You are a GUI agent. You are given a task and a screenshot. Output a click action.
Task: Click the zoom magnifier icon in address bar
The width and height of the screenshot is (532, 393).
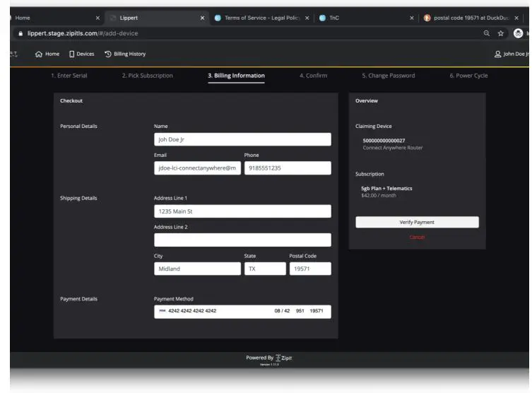click(x=487, y=33)
